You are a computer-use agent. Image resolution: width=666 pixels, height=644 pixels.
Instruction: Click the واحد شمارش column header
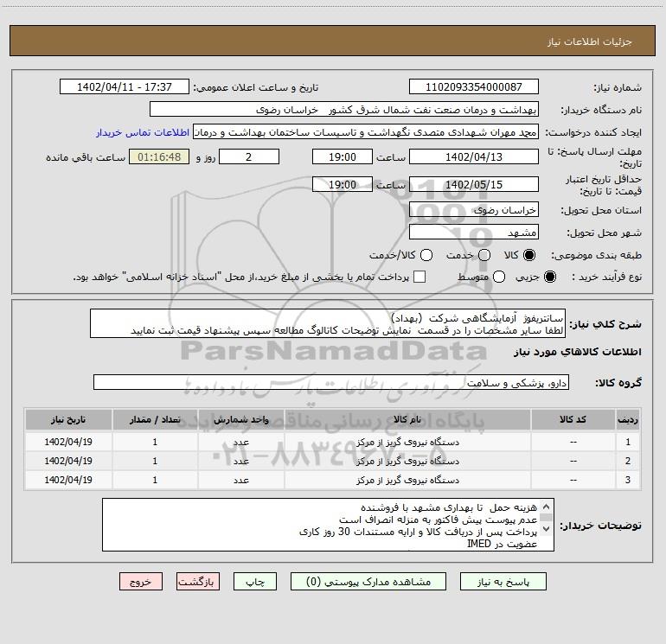pyautogui.click(x=240, y=420)
